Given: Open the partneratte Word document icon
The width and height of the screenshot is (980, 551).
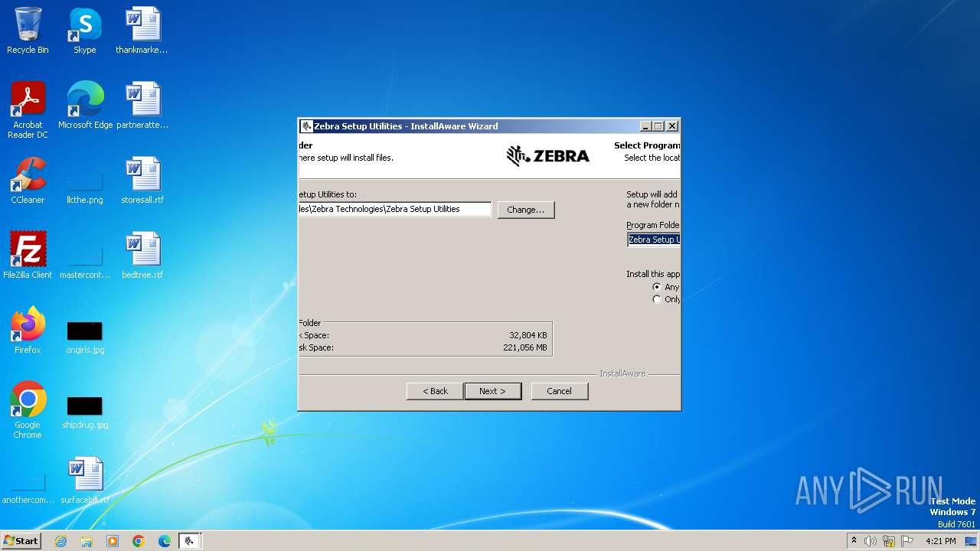Looking at the screenshot, I should (x=142, y=106).
